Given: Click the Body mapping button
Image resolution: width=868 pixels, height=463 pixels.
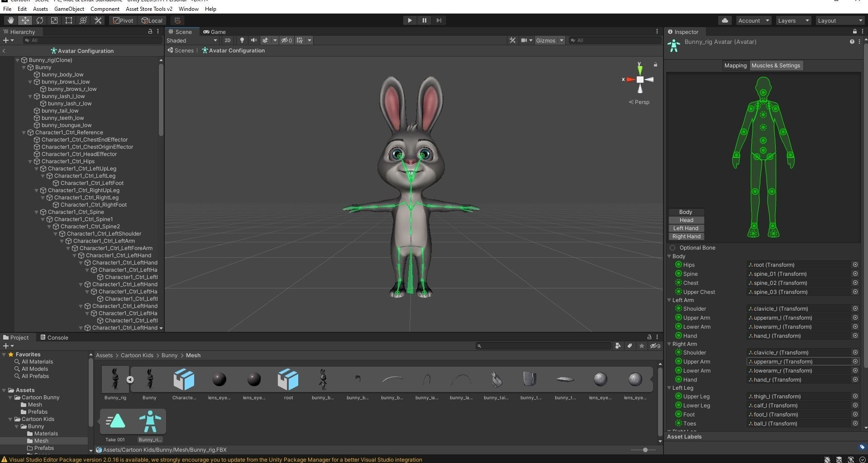Looking at the screenshot, I should 686,212.
